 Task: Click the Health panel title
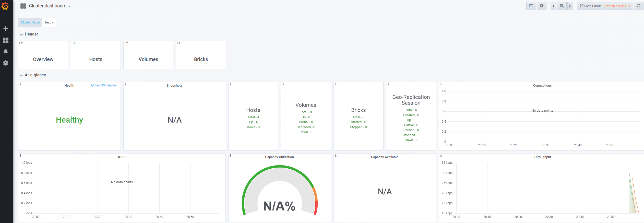(x=69, y=86)
